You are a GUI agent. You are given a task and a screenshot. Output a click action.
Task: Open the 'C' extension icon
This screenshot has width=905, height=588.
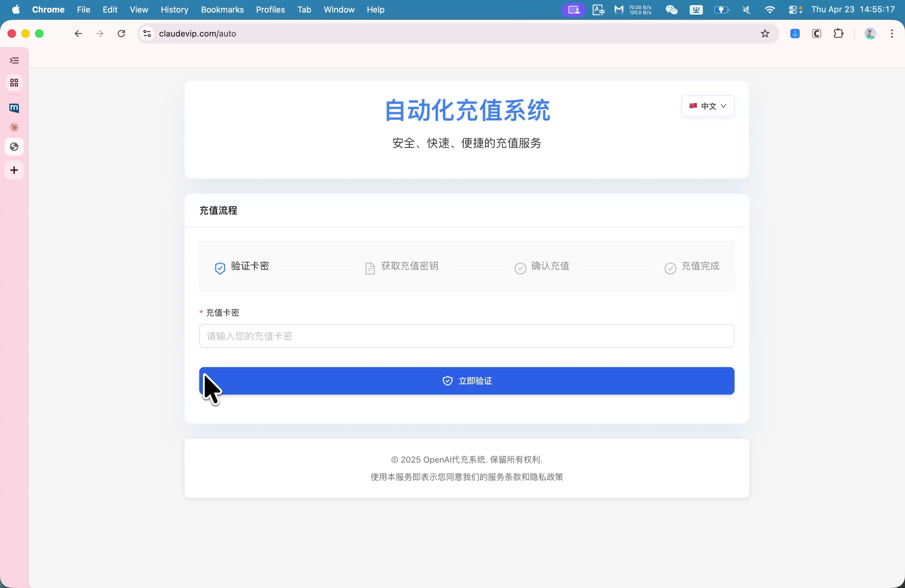pyautogui.click(x=817, y=34)
